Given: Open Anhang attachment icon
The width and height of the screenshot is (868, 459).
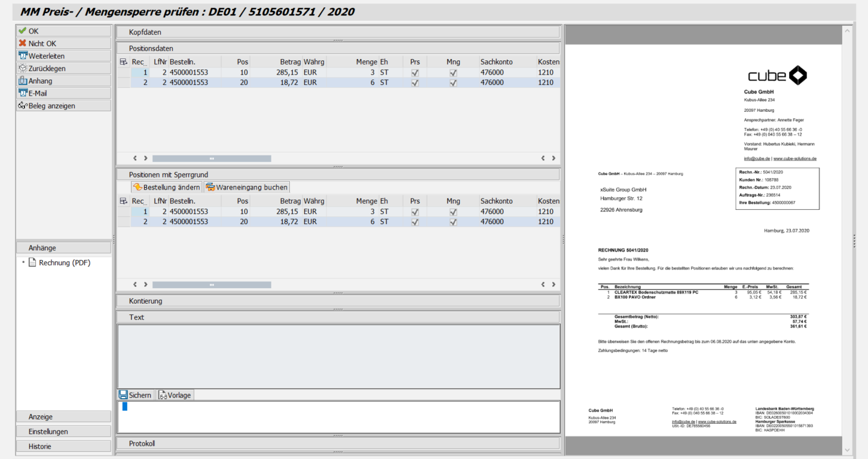Looking at the screenshot, I should click(x=23, y=81).
